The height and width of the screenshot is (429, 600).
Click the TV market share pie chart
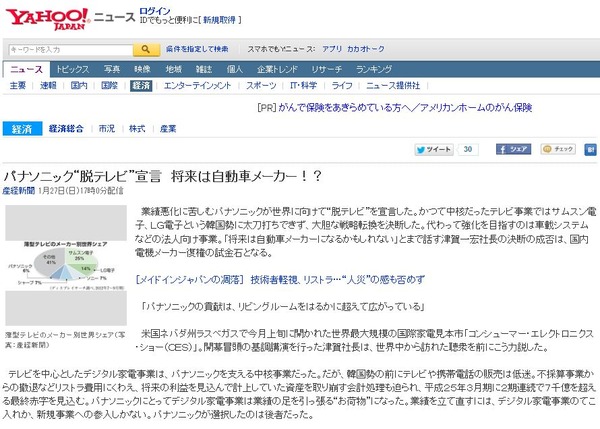[x=66, y=265]
